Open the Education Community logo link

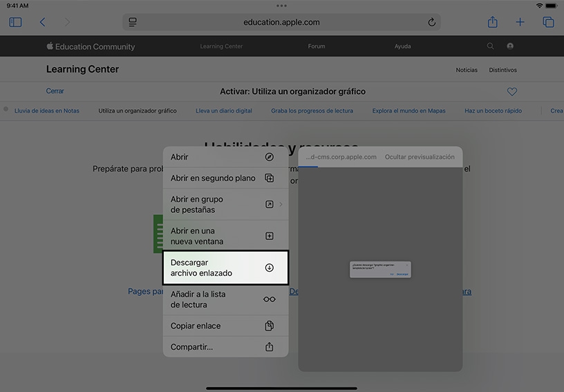click(91, 46)
